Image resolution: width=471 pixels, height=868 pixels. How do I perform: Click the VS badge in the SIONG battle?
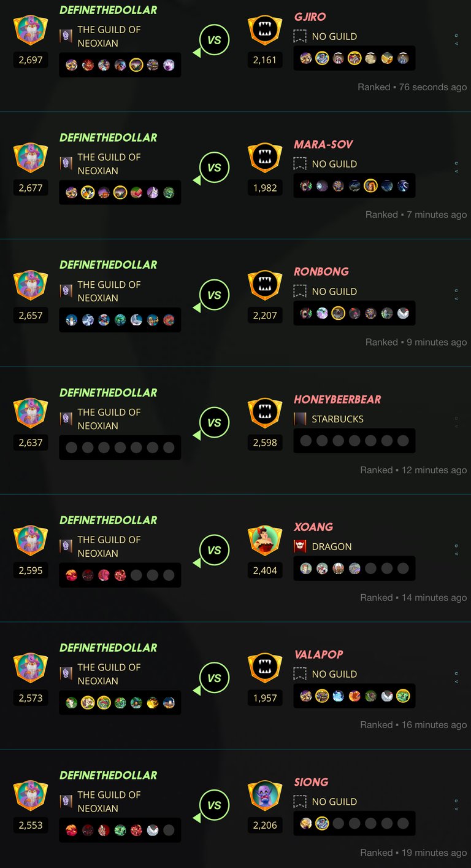(x=214, y=805)
